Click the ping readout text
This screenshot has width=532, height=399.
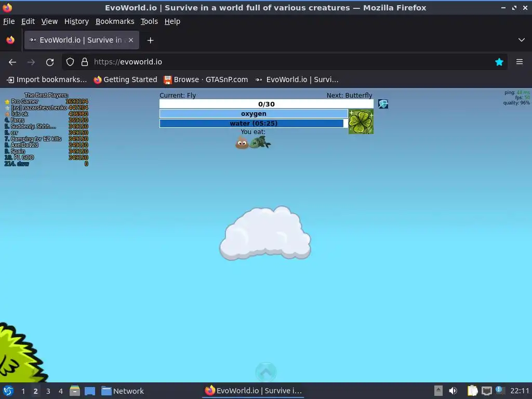point(517,92)
